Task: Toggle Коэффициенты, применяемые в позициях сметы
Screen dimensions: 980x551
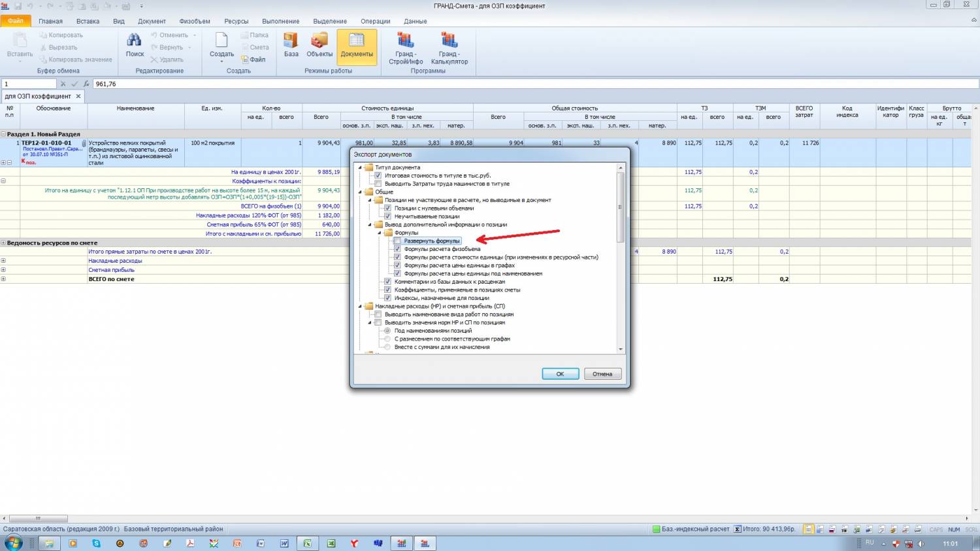Action: 387,290
